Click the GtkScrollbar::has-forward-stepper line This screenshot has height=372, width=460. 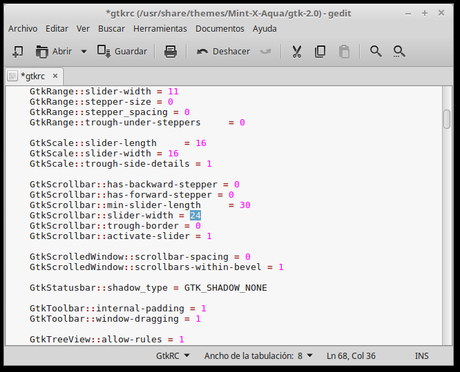pos(132,195)
